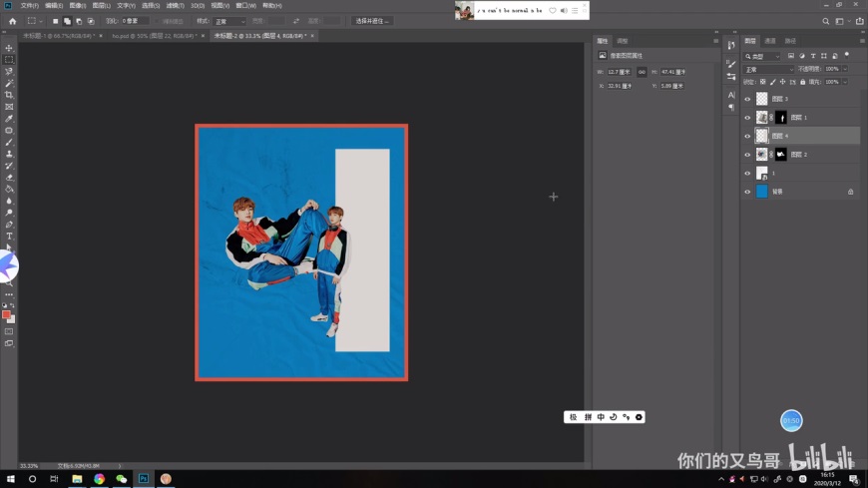
Task: Go to the Home screen
Action: pyautogui.click(x=12, y=21)
